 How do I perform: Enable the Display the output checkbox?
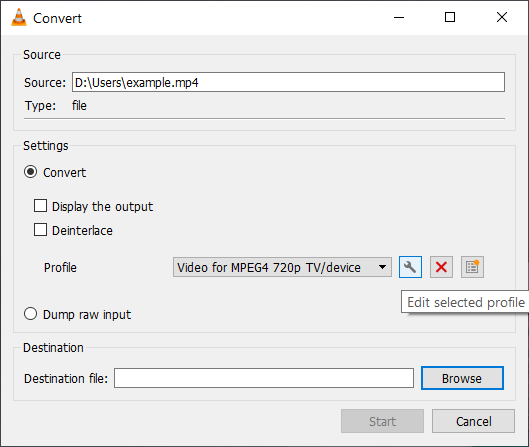pyautogui.click(x=40, y=206)
